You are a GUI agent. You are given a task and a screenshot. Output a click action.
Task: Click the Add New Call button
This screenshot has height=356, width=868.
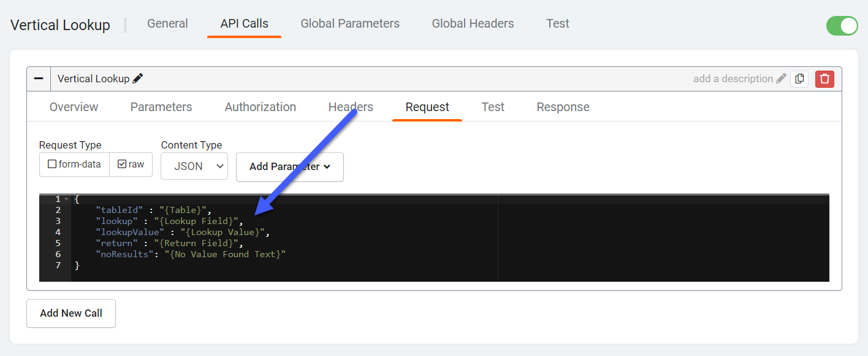71,313
